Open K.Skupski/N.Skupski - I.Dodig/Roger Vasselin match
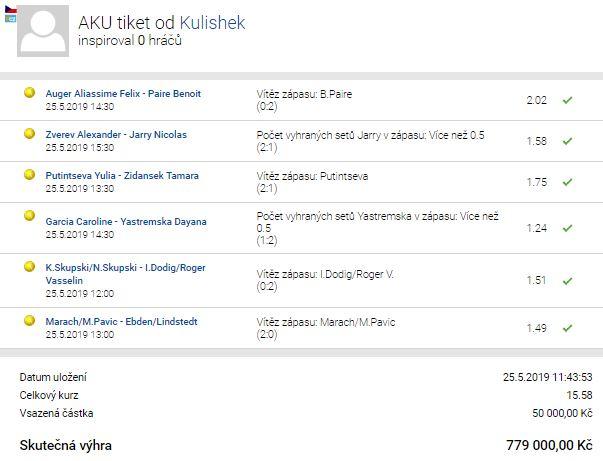The height and width of the screenshot is (461, 603). point(125,274)
